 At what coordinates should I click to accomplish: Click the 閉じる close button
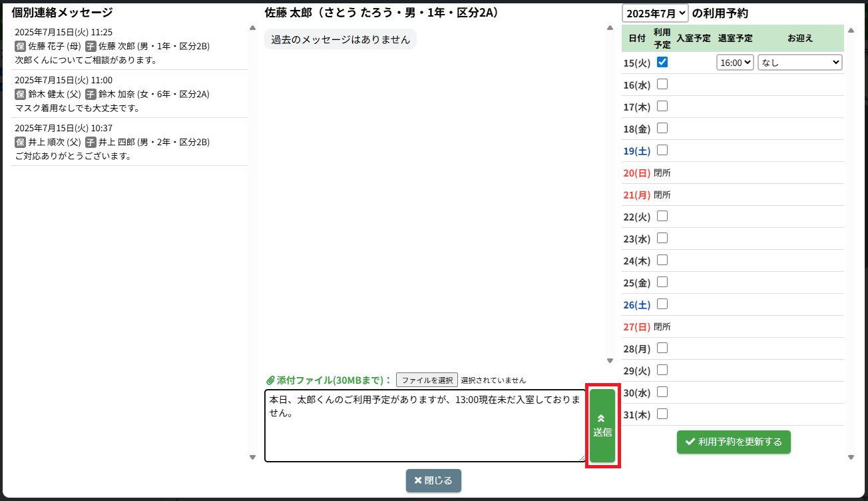click(433, 480)
